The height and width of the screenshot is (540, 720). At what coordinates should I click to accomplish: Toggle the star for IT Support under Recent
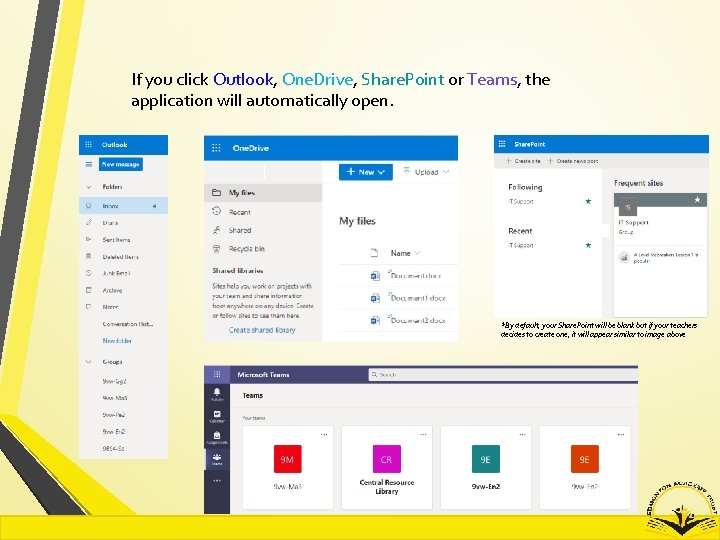click(x=588, y=245)
